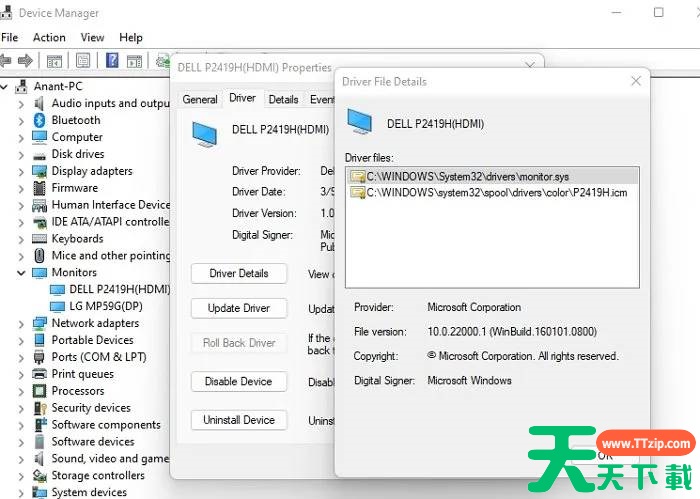
Task: Select monitor.sys in Driver files list
Action: (x=492, y=177)
